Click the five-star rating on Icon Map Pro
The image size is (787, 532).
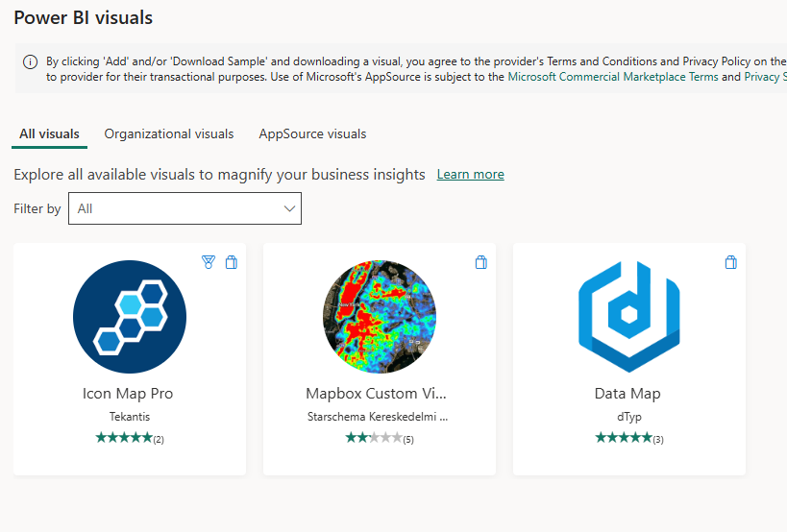124,438
